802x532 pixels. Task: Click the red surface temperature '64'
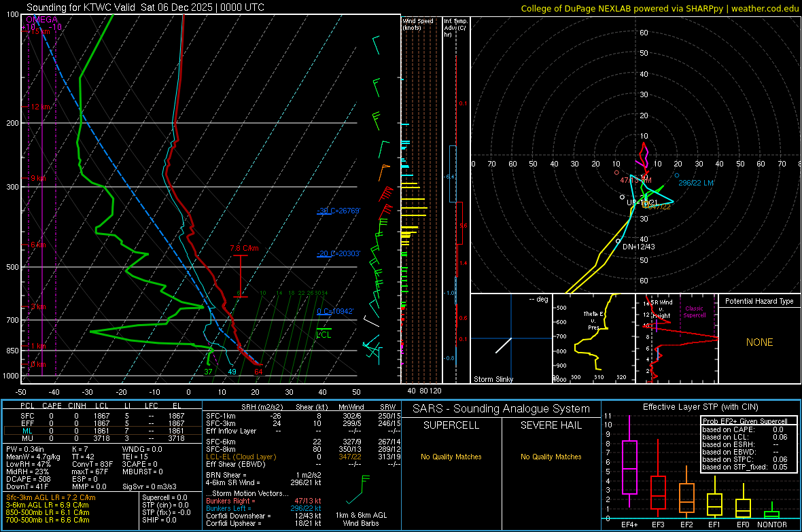tap(258, 372)
